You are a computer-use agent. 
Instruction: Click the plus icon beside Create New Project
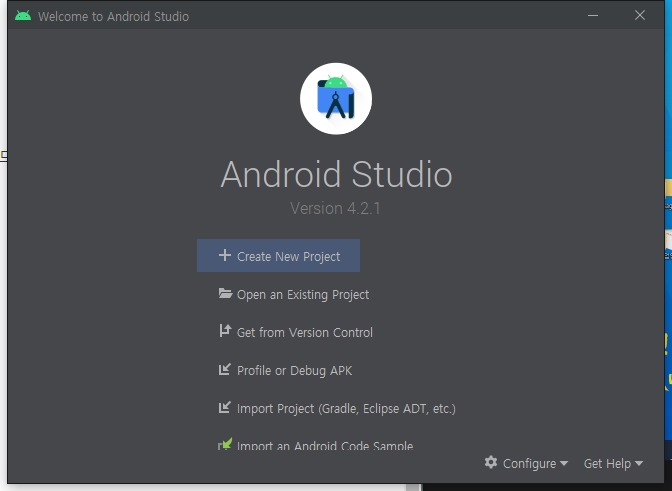point(225,255)
